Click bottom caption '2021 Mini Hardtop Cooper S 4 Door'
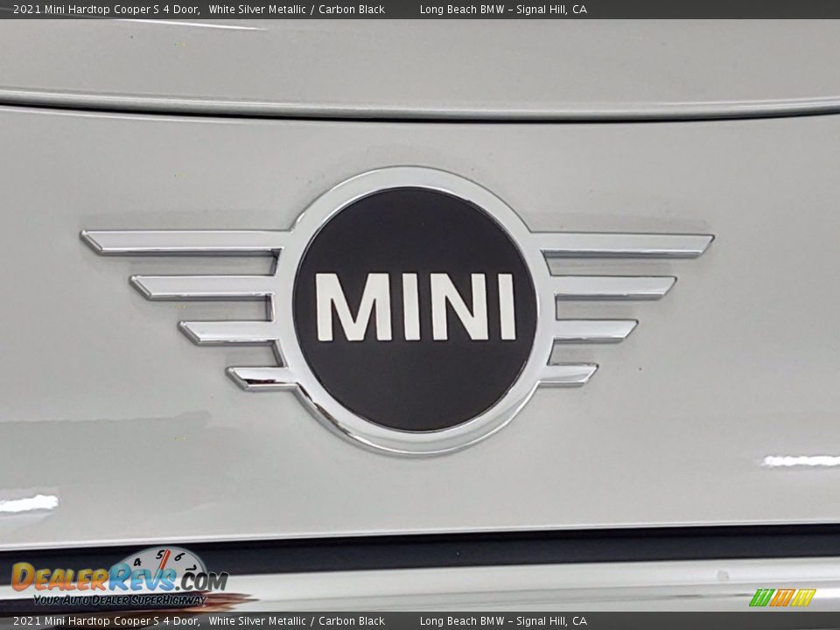Viewport: 840px width, 630px height. tap(106, 621)
